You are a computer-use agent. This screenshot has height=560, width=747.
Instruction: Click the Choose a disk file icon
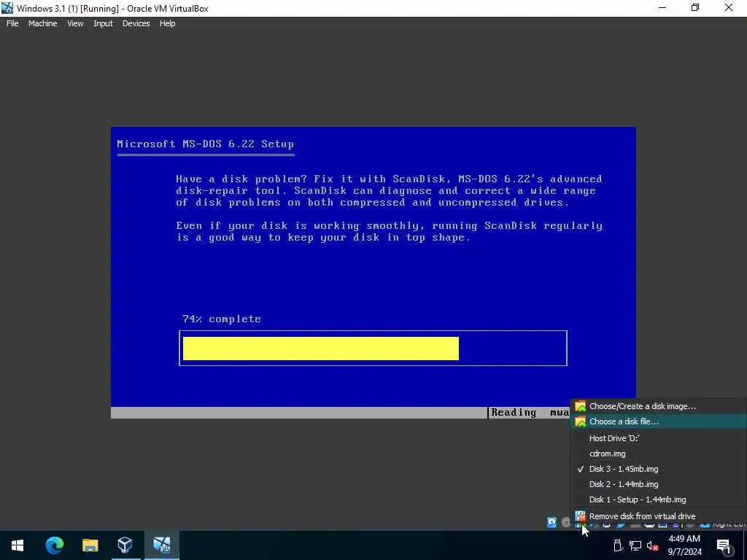(x=580, y=421)
